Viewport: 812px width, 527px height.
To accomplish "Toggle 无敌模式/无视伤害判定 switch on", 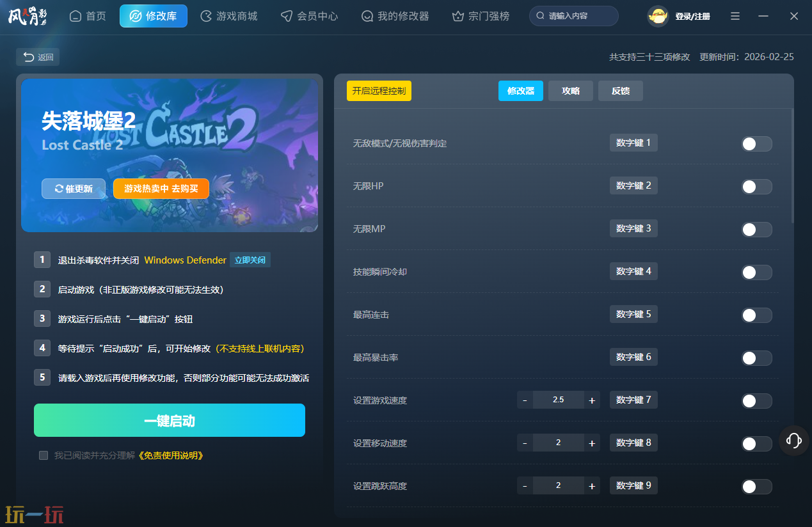I will click(756, 144).
